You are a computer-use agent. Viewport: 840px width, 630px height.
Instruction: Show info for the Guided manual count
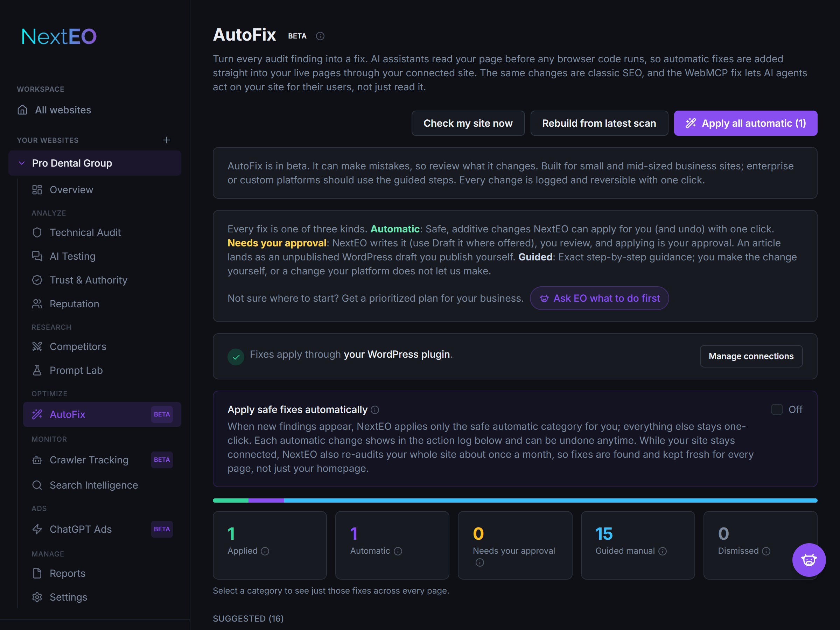coord(663,551)
